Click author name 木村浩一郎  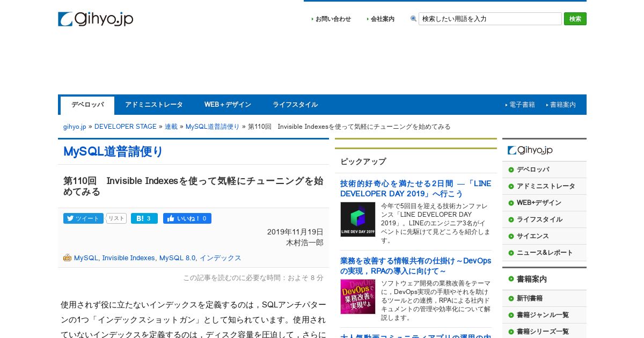click(x=305, y=243)
